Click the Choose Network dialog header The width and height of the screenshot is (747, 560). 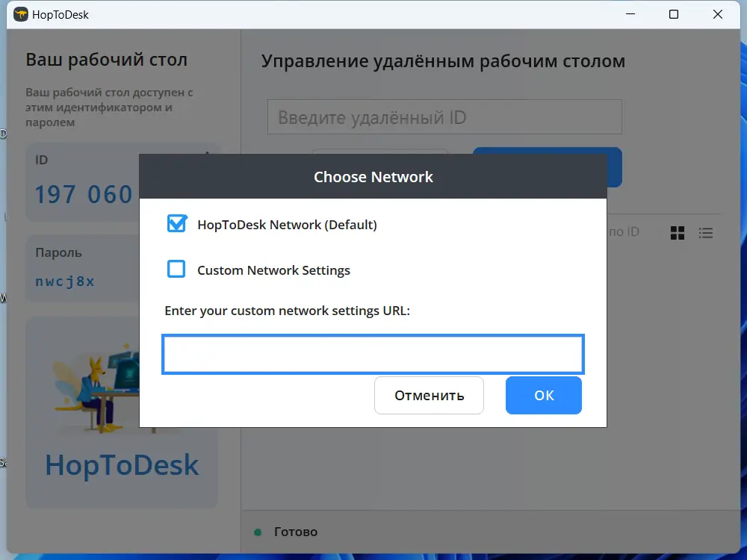point(373,177)
